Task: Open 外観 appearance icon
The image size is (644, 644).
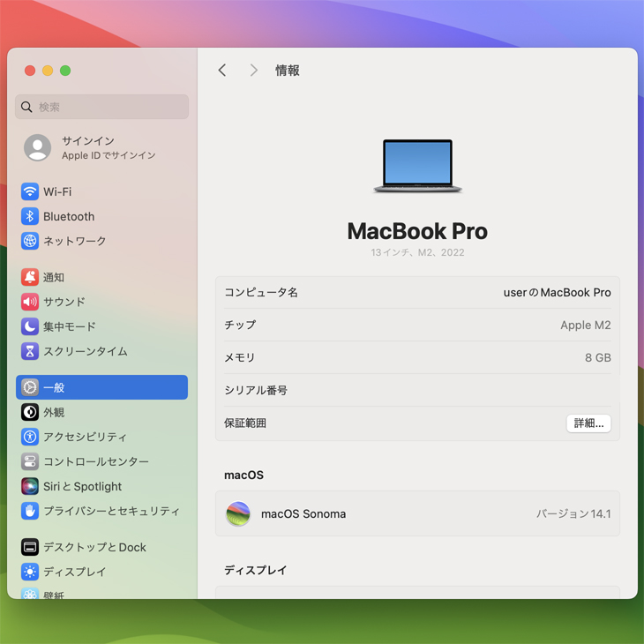Action: [30, 412]
